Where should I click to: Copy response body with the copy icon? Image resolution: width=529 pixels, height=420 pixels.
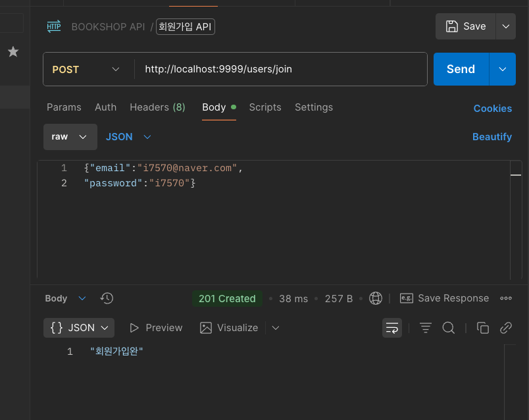483,327
